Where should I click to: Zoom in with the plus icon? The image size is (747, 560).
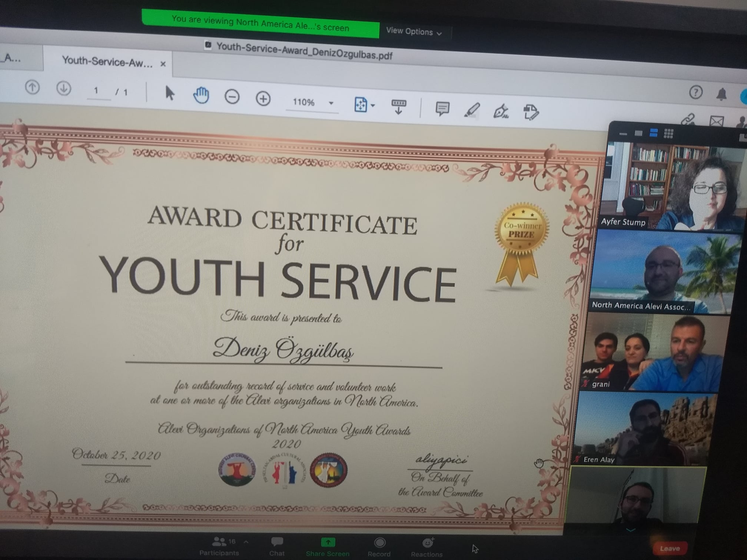pyautogui.click(x=263, y=99)
